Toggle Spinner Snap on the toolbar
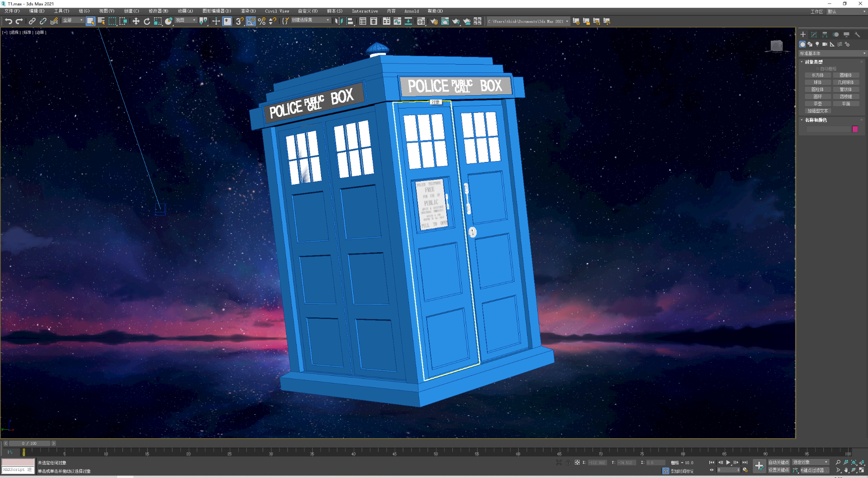The image size is (868, 478). point(273,21)
